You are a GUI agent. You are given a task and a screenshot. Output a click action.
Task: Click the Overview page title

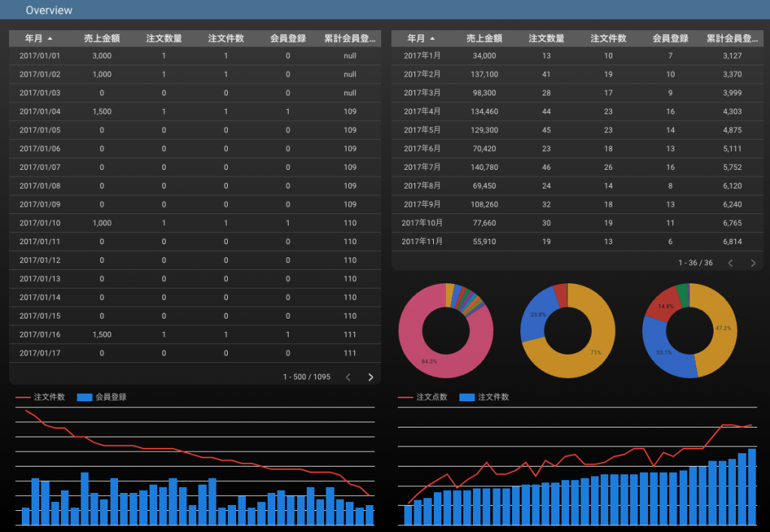49,11
